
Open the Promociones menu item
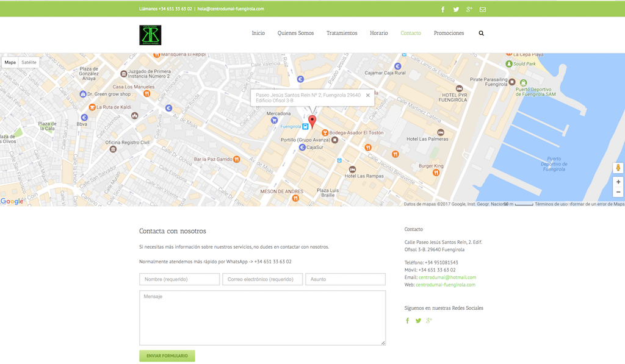449,33
